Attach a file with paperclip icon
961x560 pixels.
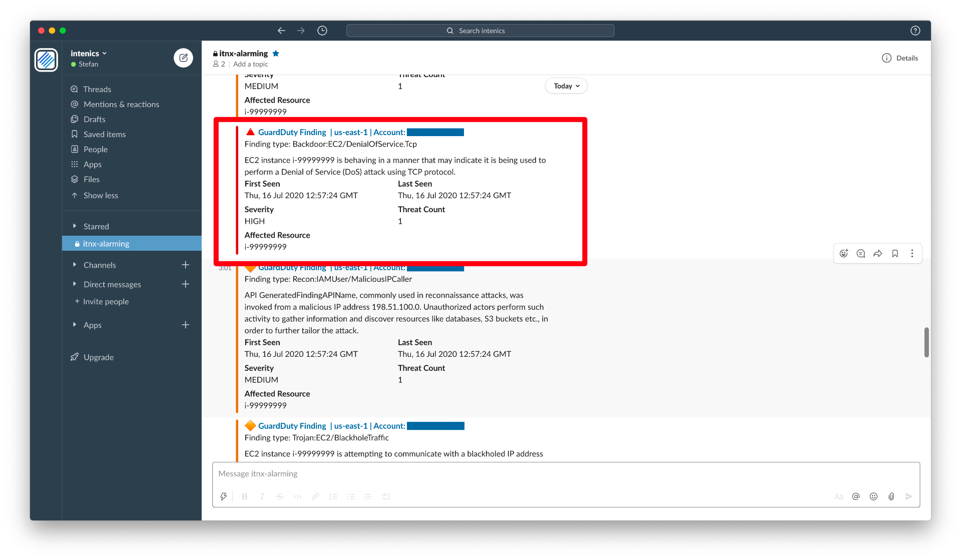891,496
